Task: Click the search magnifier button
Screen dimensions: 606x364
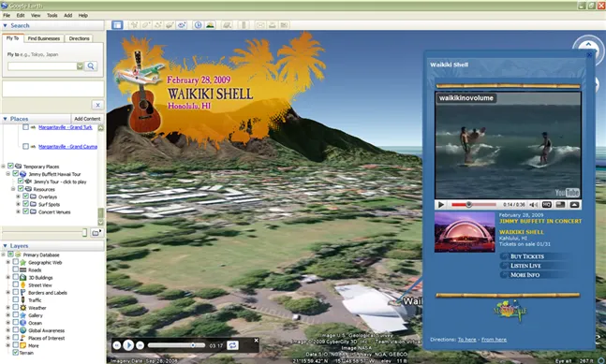Action: (x=91, y=66)
